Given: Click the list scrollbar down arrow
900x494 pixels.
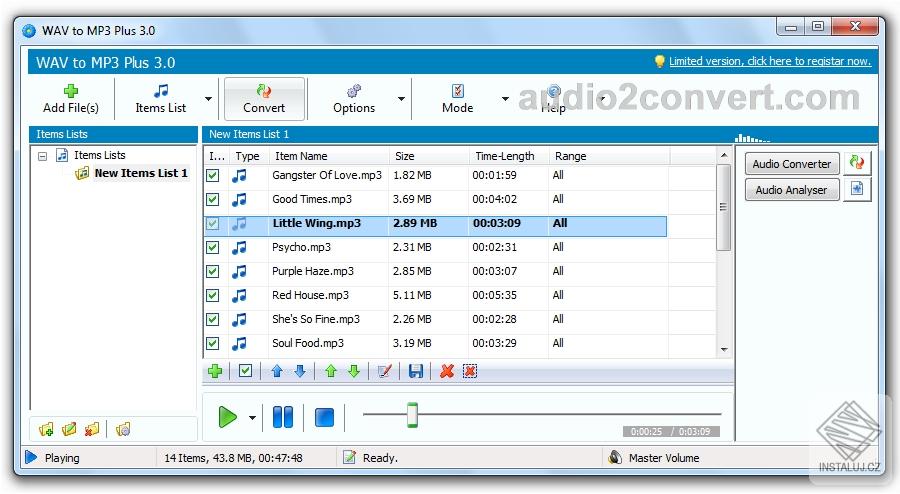Looking at the screenshot, I should coord(724,349).
